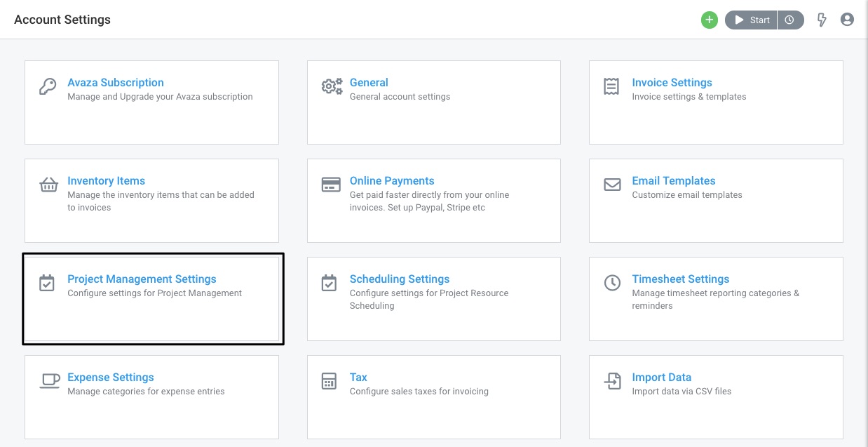This screenshot has height=447, width=868.
Task: Click the credit card icon for Online Payments
Action: 331,185
